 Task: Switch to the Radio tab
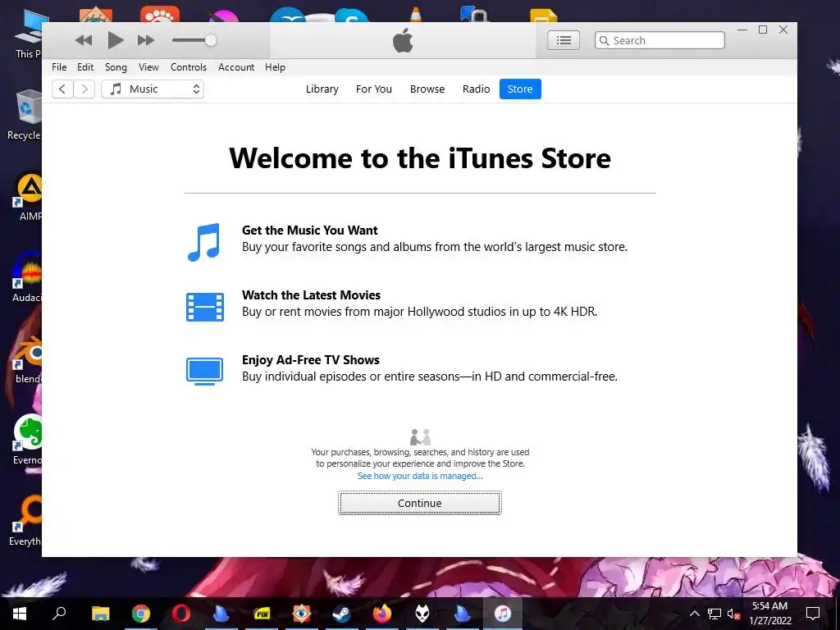pyautogui.click(x=477, y=89)
